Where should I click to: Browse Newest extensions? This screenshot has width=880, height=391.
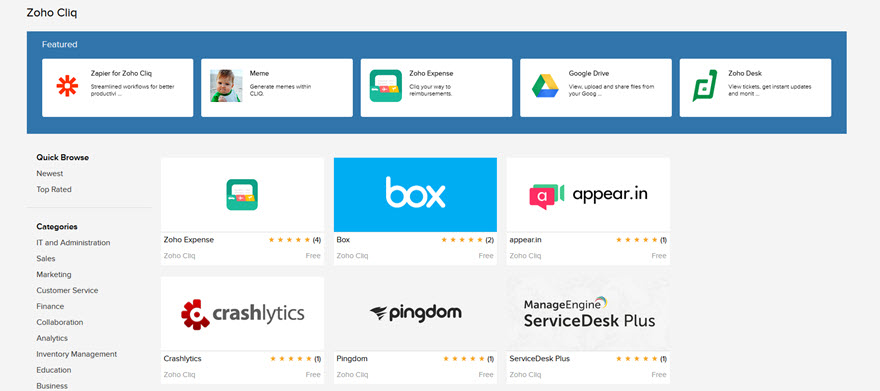tap(50, 174)
